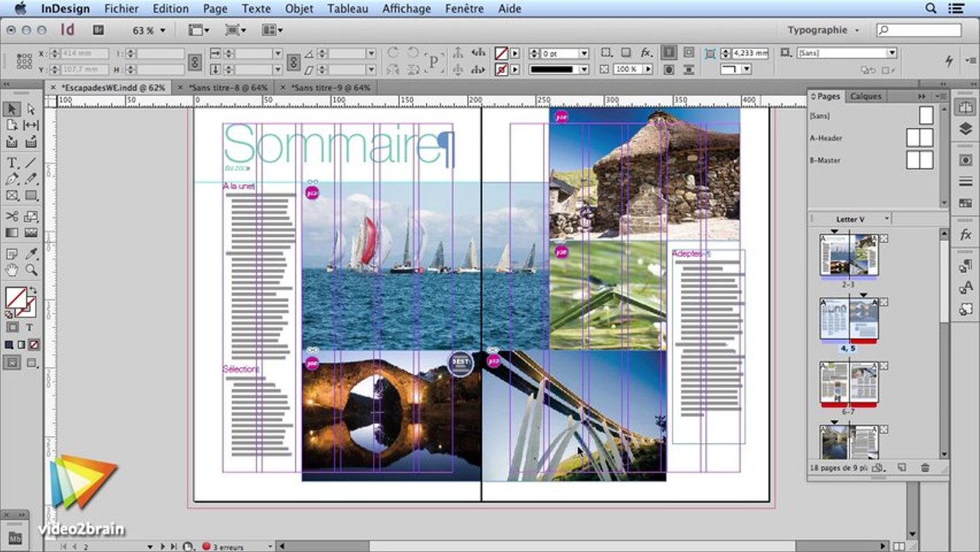Open the Edition menu

[170, 8]
